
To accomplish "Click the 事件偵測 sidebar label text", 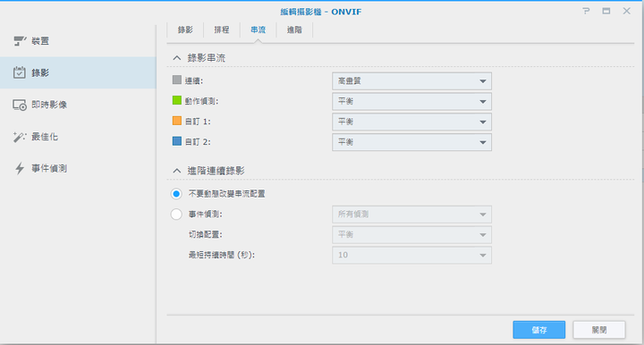I will [49, 169].
